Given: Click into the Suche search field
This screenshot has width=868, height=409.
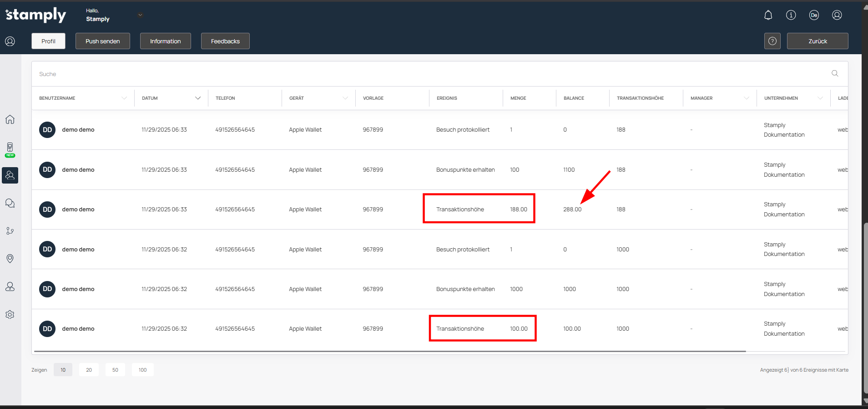Looking at the screenshot, I should [409, 74].
